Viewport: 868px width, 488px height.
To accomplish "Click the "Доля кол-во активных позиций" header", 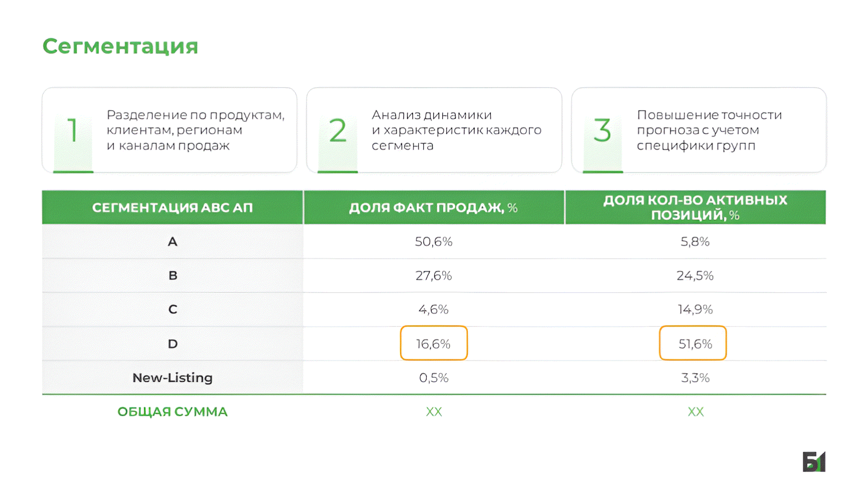I will coord(695,208).
